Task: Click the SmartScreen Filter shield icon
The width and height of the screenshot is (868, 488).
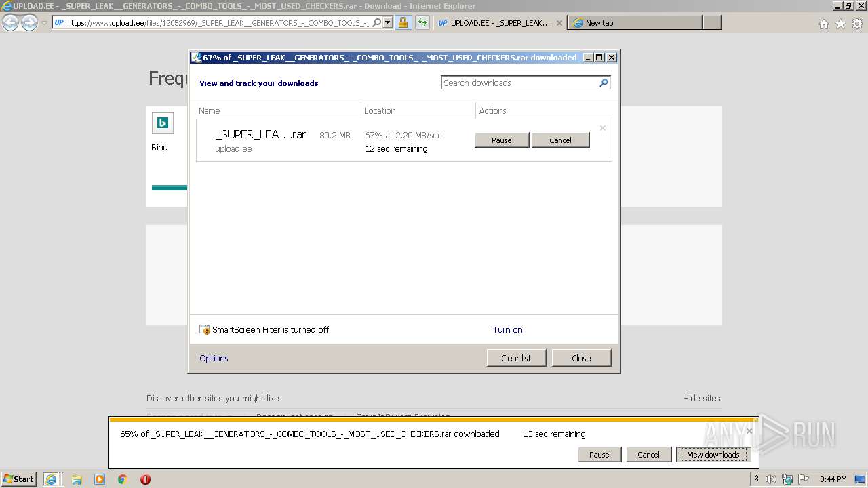Action: [205, 330]
